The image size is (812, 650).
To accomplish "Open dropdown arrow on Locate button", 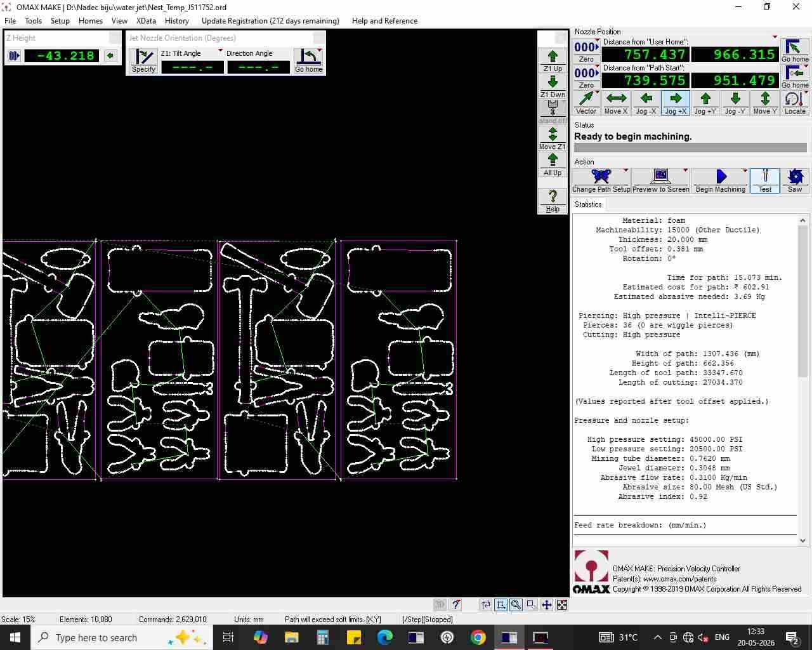I will click(806, 93).
